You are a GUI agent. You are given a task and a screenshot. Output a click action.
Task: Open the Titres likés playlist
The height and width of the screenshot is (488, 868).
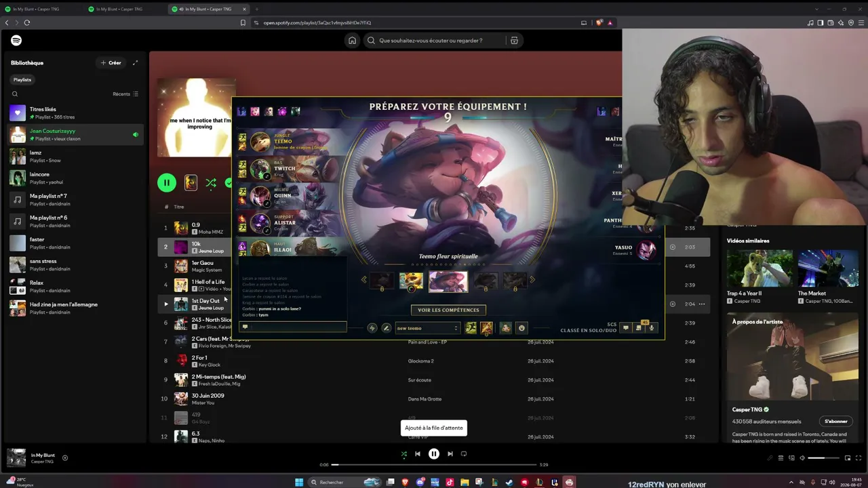[76, 113]
